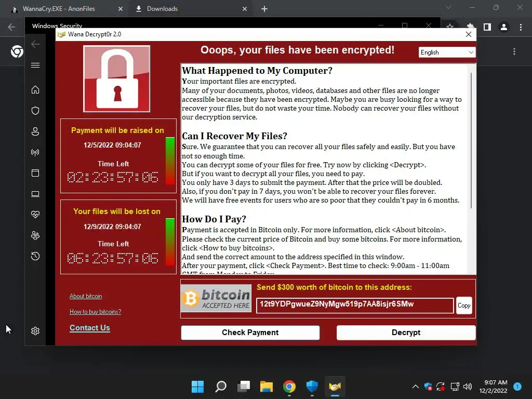Viewport: 532px width, 399px height.
Task: Open Task View on taskbar
Action: 244,387
